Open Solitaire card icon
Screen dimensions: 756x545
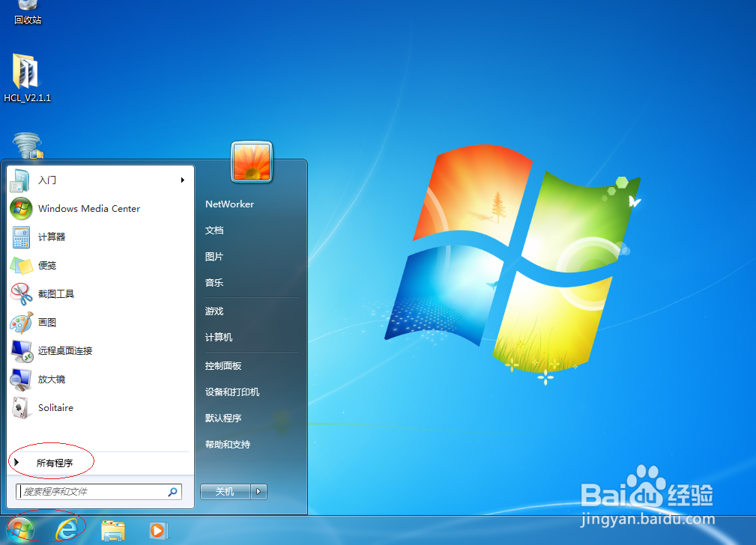point(20,408)
